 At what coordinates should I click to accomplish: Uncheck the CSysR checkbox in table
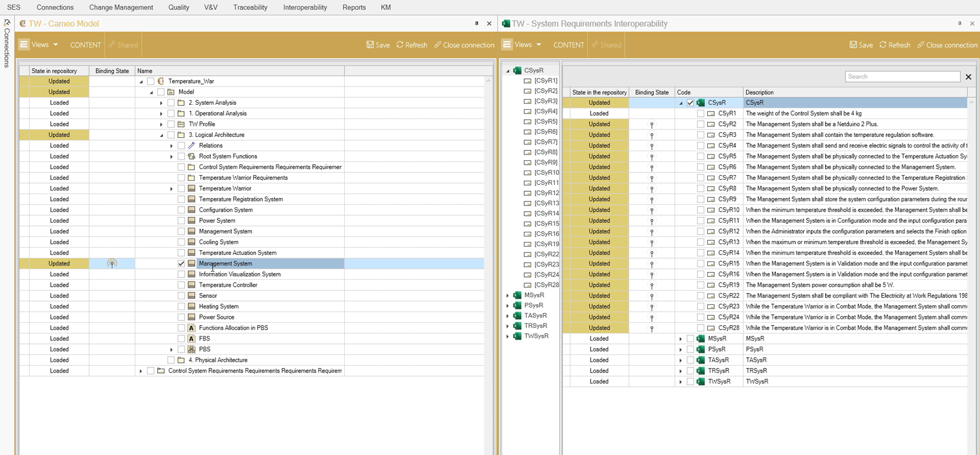[690, 103]
